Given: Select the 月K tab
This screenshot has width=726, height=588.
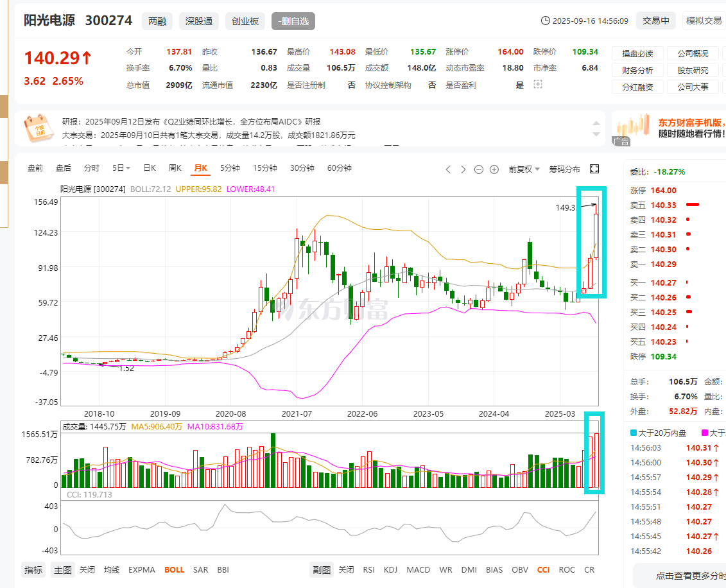Looking at the screenshot, I should (x=201, y=168).
